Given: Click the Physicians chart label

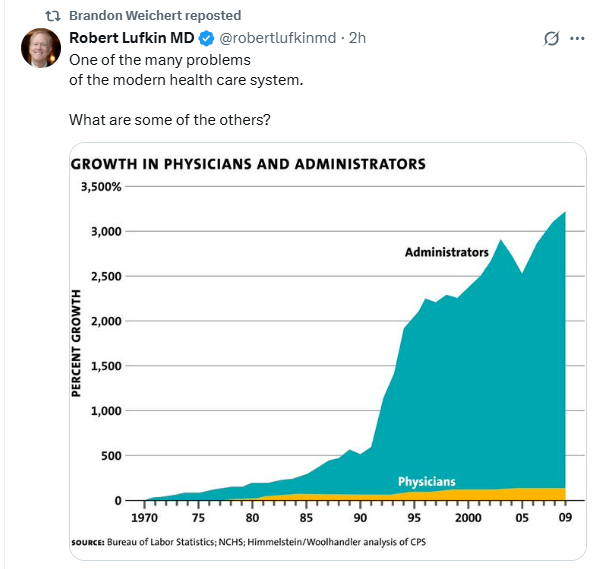Looking at the screenshot, I should point(427,482).
